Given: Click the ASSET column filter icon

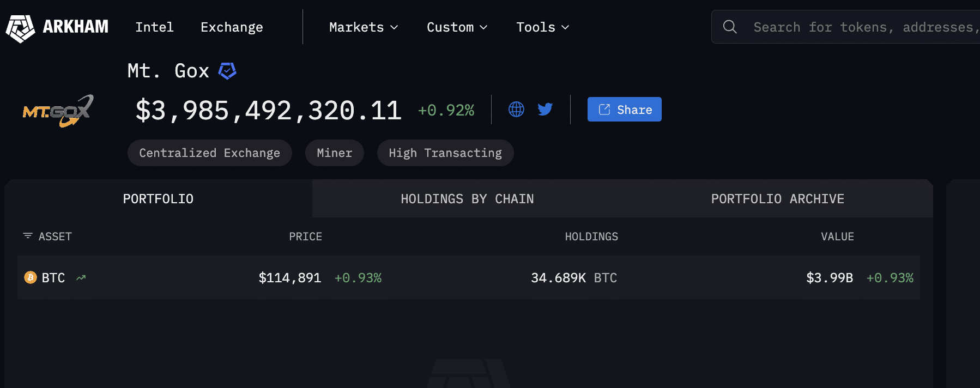Looking at the screenshot, I should click(28, 236).
